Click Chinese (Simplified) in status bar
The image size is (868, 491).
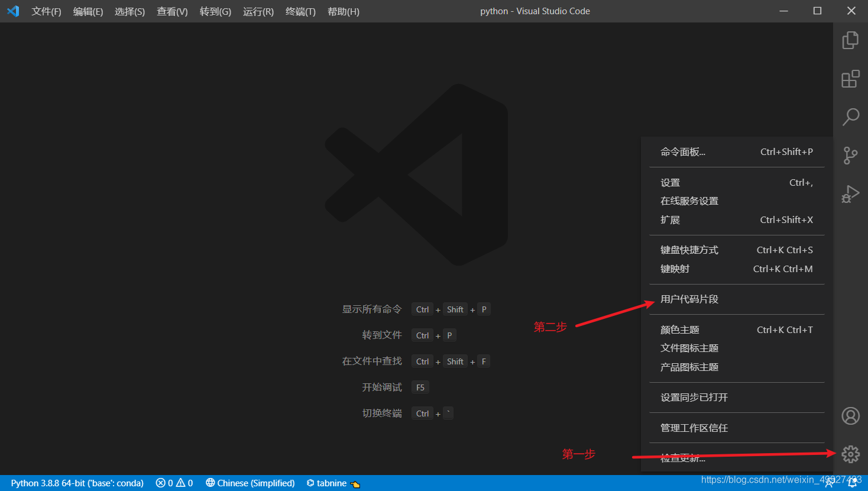(x=250, y=483)
